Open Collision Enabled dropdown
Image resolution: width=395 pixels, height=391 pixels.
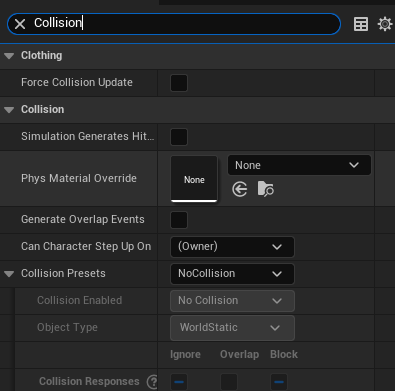(x=232, y=301)
